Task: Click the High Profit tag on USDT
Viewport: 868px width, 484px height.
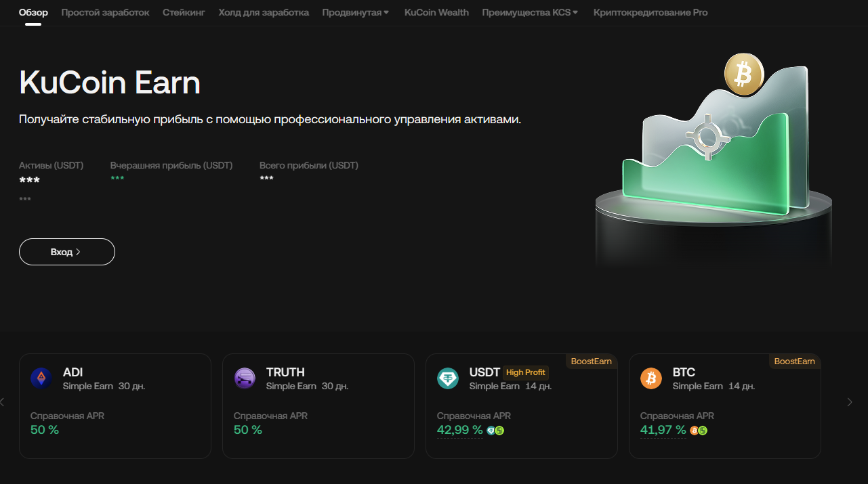Action: click(x=526, y=372)
